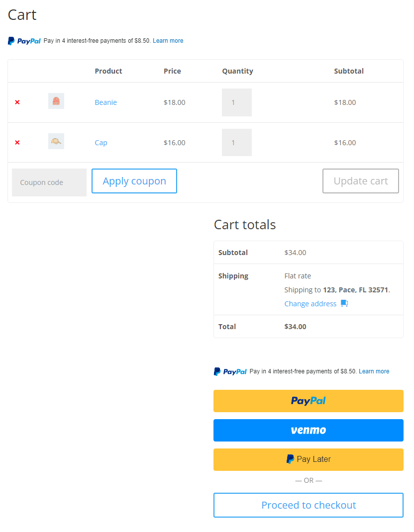Focus the Coupon code input field
The image size is (414, 532).
(49, 182)
